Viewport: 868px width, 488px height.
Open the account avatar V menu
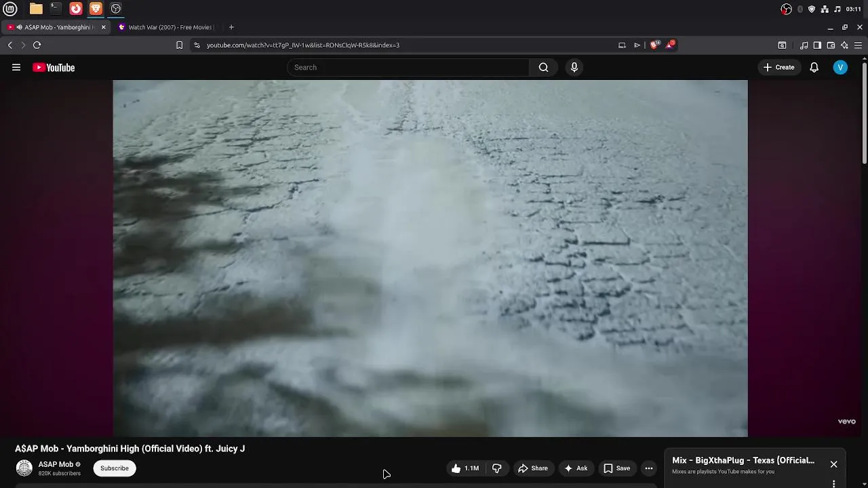pos(840,67)
